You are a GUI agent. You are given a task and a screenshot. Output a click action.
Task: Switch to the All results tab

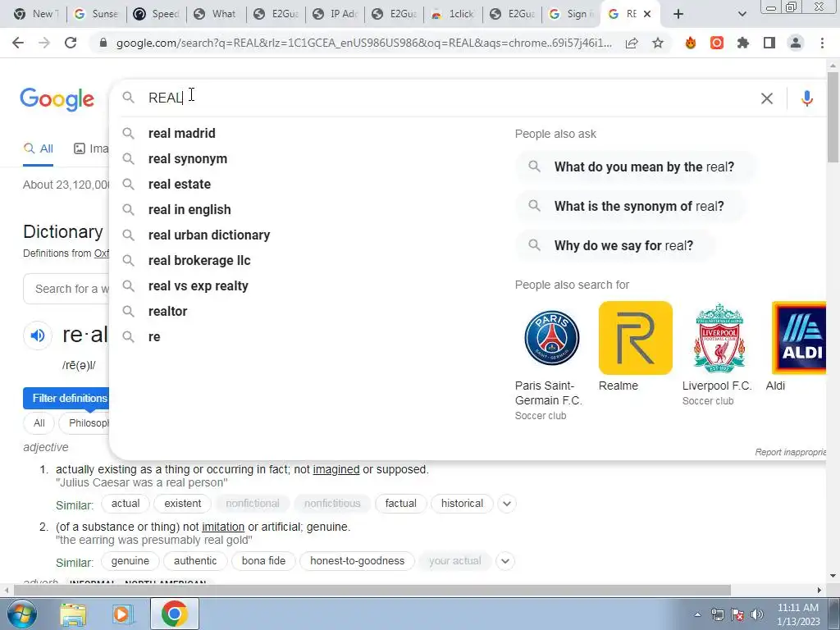[x=39, y=149]
